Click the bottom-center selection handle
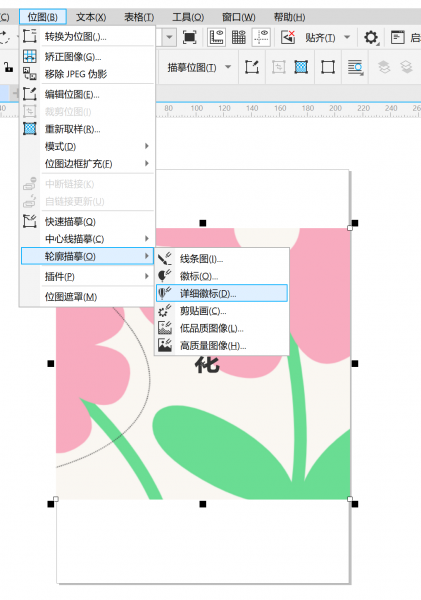 203,504
